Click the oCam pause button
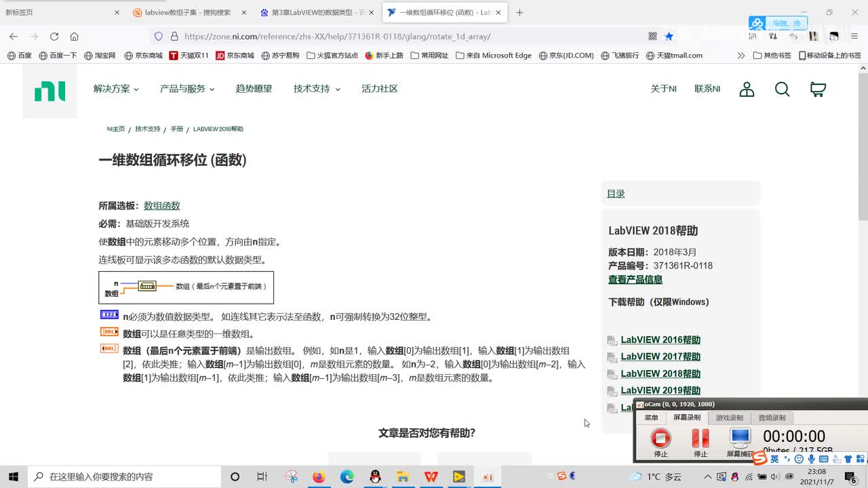 tap(701, 441)
